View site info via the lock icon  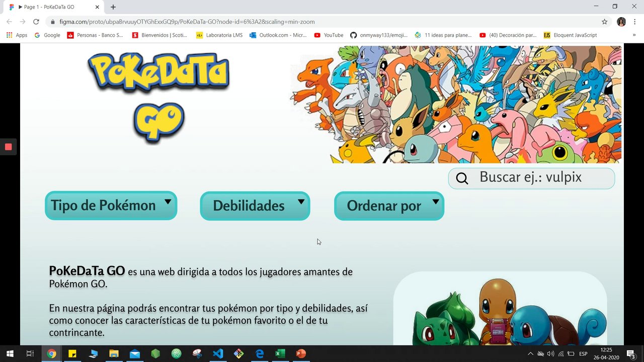52,22
